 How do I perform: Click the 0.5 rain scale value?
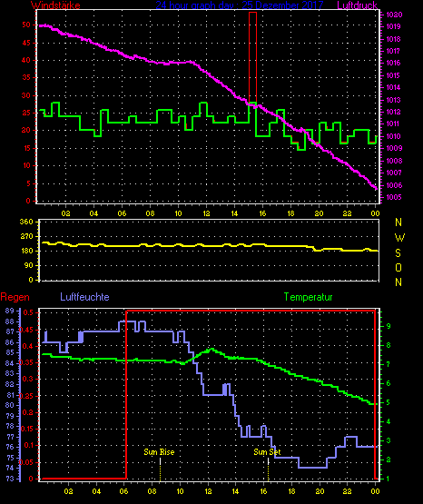[28, 312]
